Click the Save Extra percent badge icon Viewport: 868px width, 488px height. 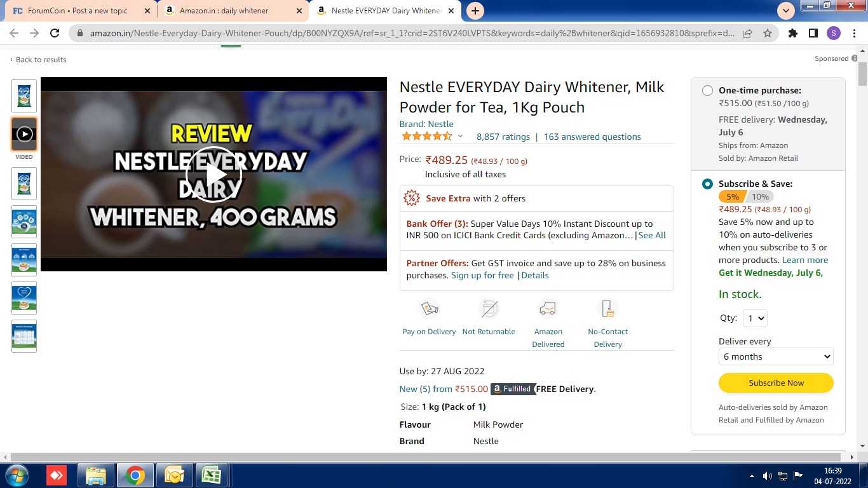pyautogui.click(x=412, y=198)
